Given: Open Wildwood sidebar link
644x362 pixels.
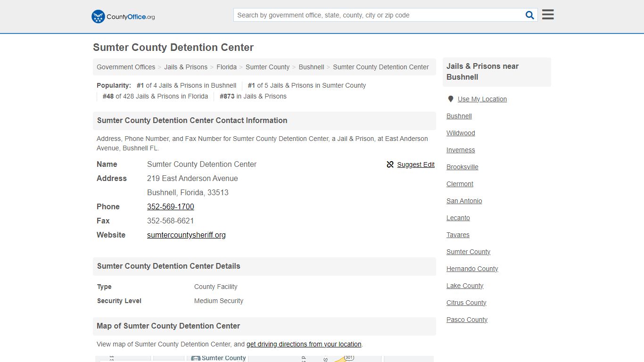Looking at the screenshot, I should click(x=461, y=133).
